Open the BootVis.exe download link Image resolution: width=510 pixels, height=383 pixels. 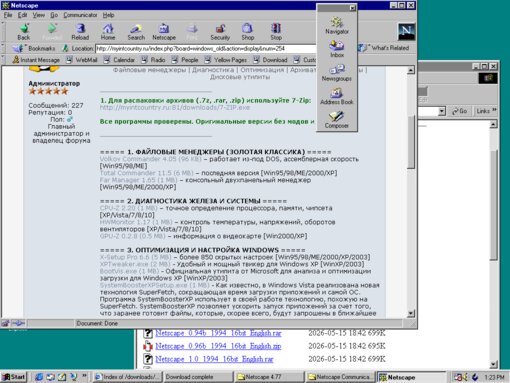tap(129, 271)
